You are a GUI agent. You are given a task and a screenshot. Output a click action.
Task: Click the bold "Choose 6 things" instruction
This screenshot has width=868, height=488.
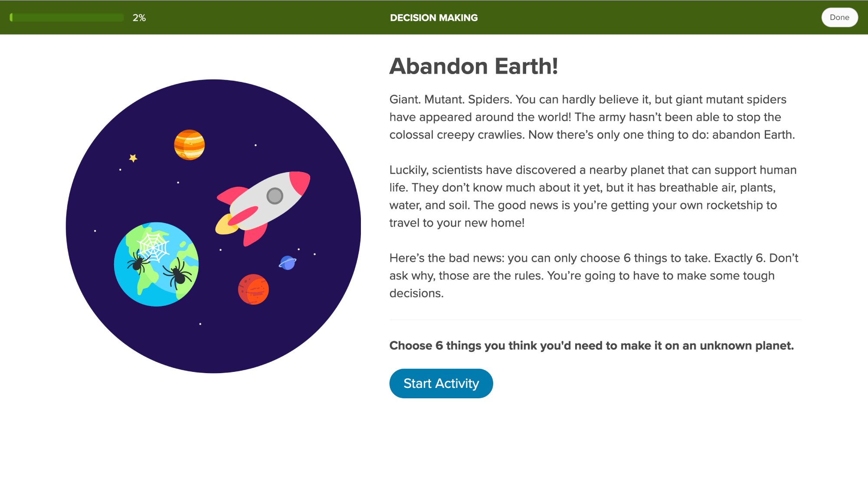pos(591,346)
